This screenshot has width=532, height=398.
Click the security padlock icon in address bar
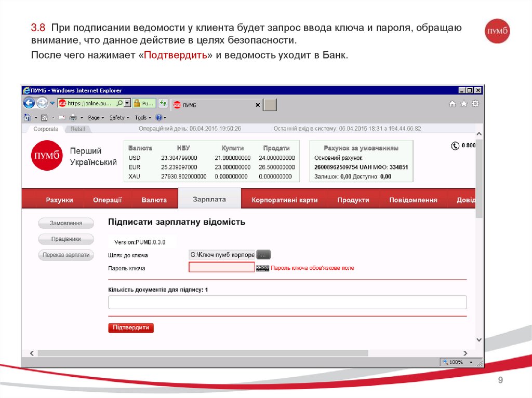[x=137, y=103]
